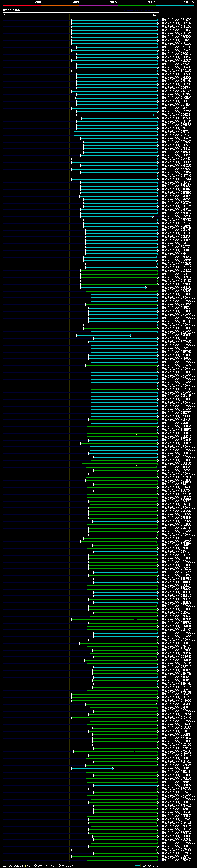Select label UniRef100_Q8VX88
Image resolution: width=197 pixels, height=868 pixels.
(176, 216)
